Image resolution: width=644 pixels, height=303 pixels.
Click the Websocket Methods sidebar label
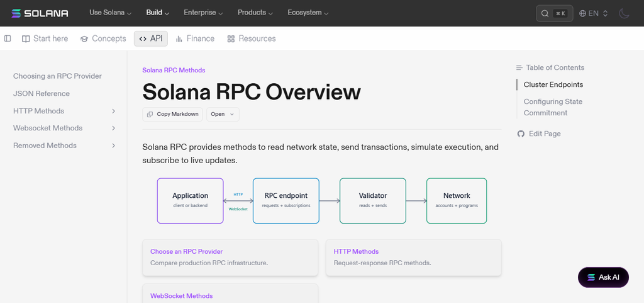pyautogui.click(x=48, y=129)
